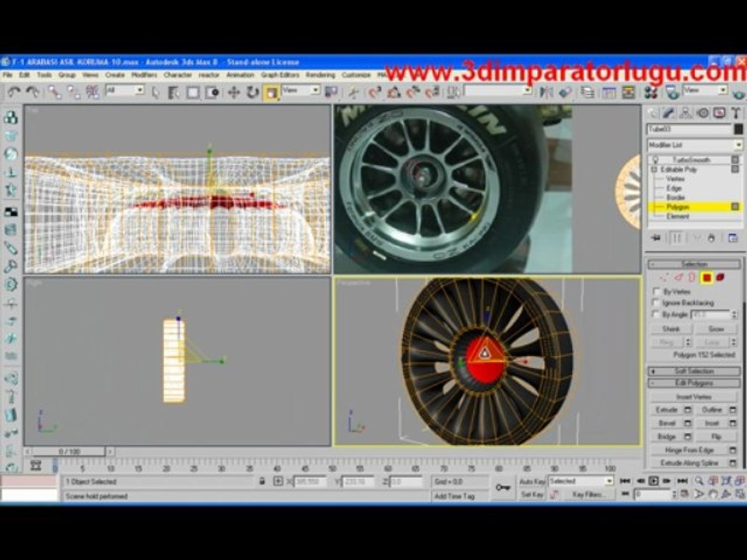Switch to the Hierarchy command panel
747x560 pixels.
click(686, 113)
